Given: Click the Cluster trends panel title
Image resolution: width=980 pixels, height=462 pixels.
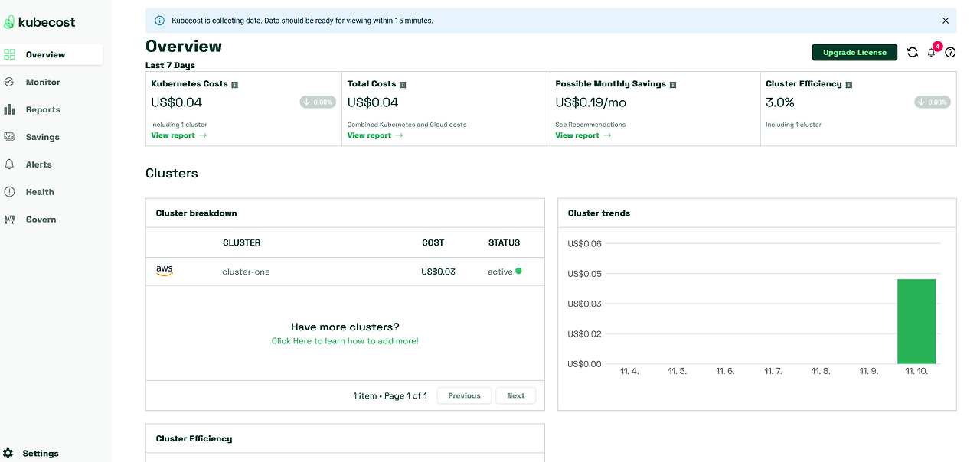Looking at the screenshot, I should 599,213.
